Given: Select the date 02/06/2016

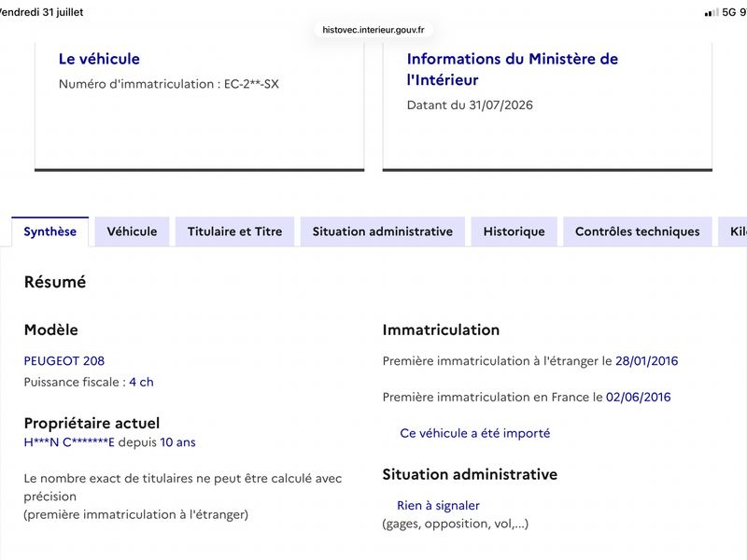Looking at the screenshot, I should click(x=639, y=398).
